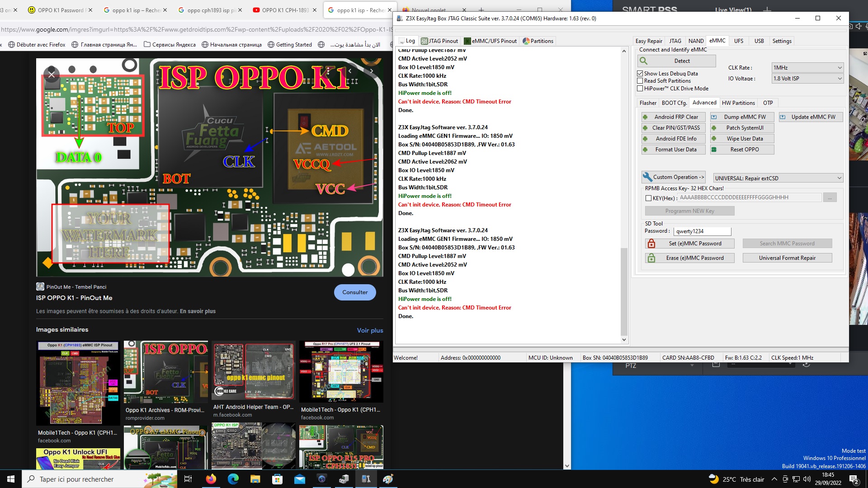Click the Universal Format Repair button
The height and width of the screenshot is (488, 868).
pyautogui.click(x=787, y=258)
